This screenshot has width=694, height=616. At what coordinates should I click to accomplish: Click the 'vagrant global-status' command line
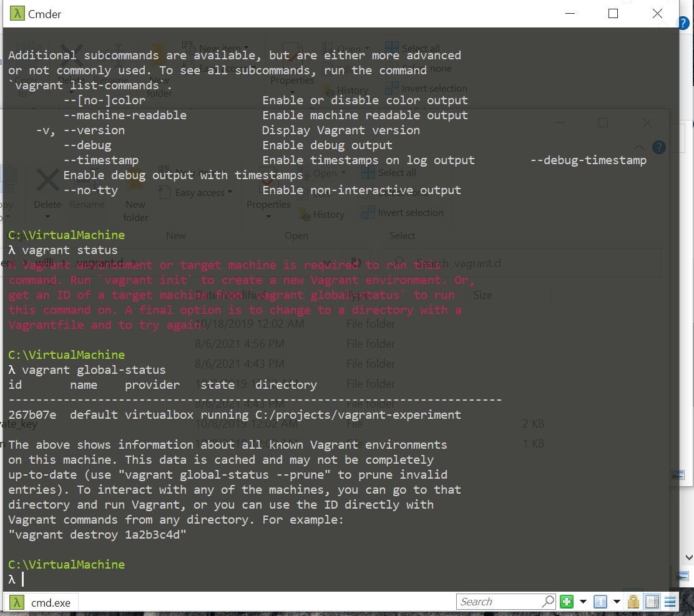click(x=87, y=369)
